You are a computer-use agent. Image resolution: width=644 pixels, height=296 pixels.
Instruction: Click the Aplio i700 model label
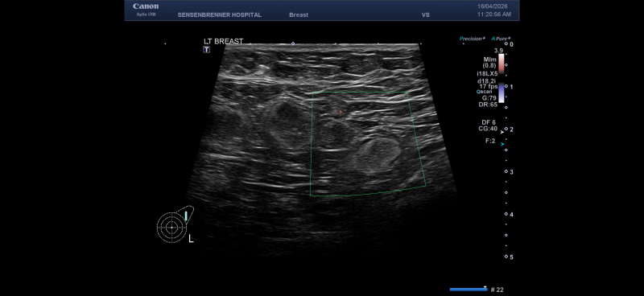tap(147, 14)
